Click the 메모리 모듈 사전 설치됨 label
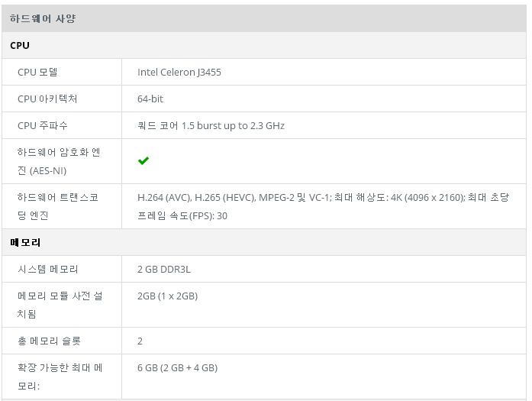532x401 pixels. tap(60, 305)
